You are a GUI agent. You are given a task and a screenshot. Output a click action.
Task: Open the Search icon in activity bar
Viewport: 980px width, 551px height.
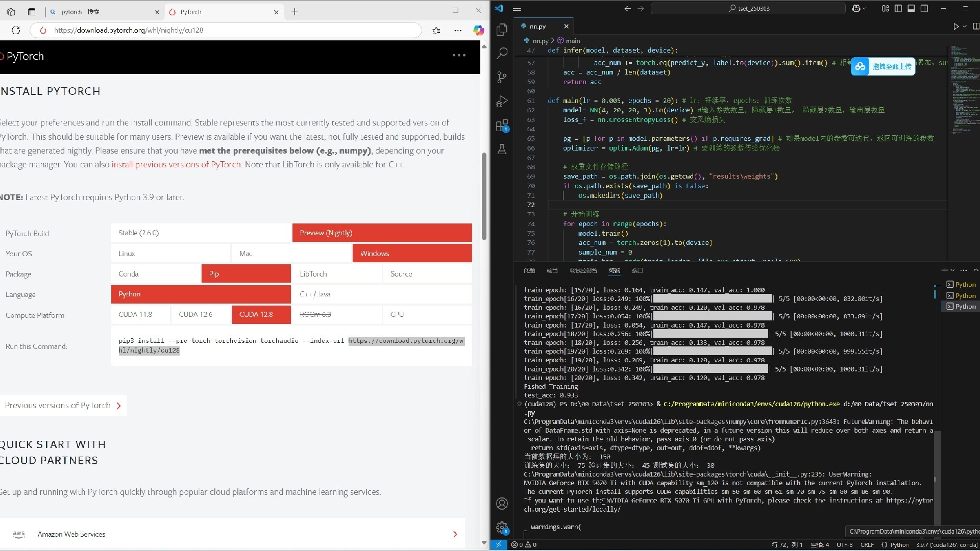point(502,53)
